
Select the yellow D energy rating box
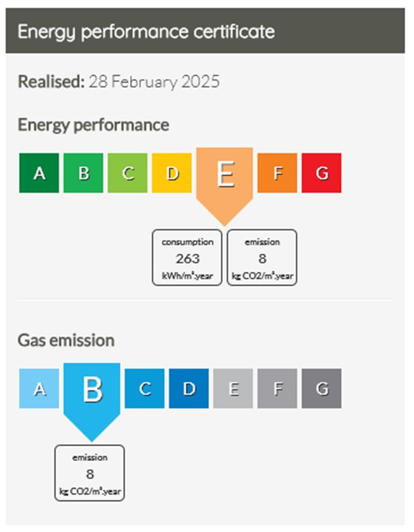[x=172, y=173]
